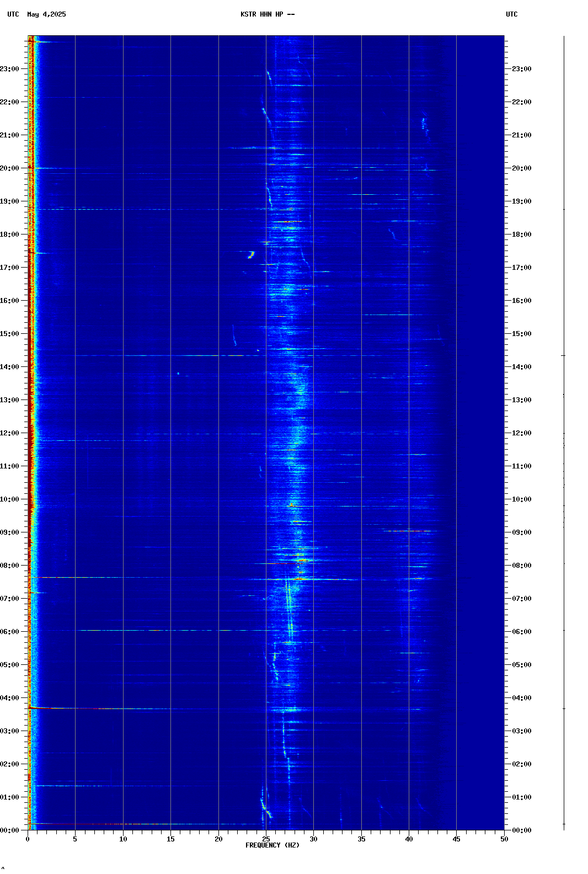Screen dimensions: 588x874
Task: Click the right axis 13:00 time label
Action: click(x=522, y=400)
